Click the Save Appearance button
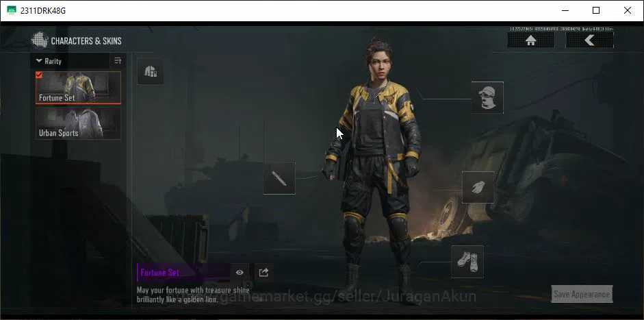 pyautogui.click(x=582, y=294)
